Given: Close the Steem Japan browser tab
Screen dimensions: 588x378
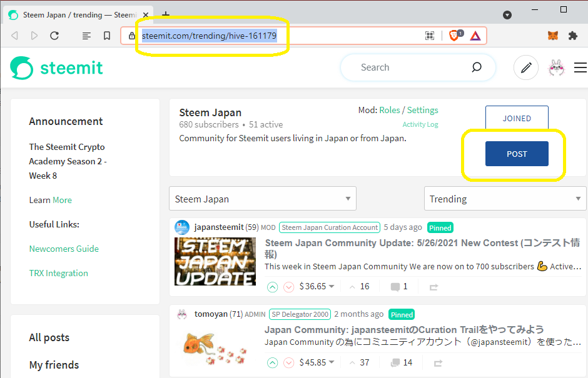Looking at the screenshot, I should 146,15.
